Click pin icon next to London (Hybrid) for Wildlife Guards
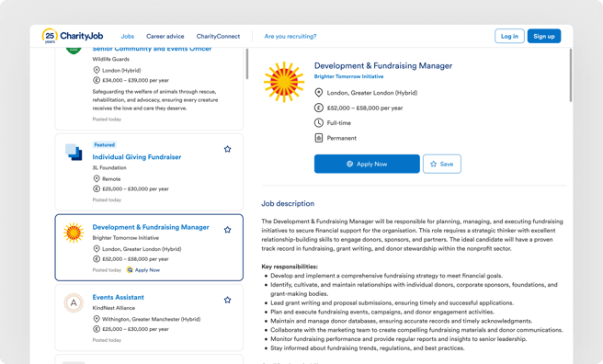Viewport: 603px width, 364px height. [x=97, y=70]
